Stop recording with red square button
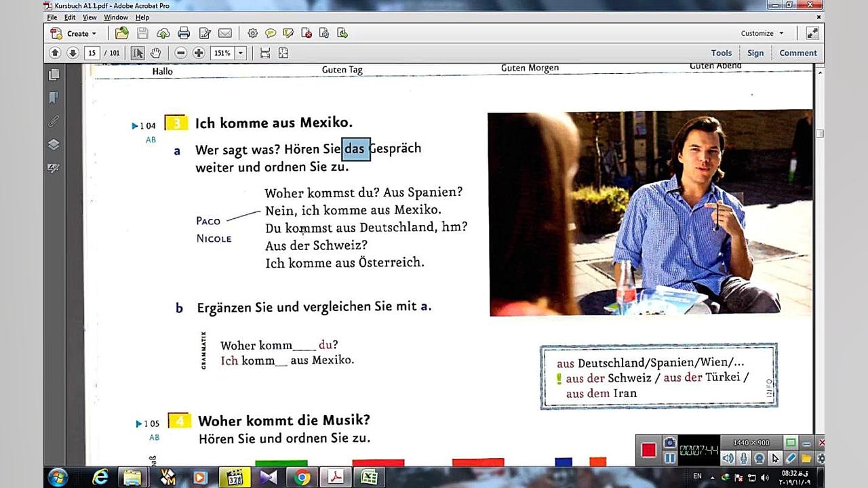This screenshot has width=868, height=488. coord(648,450)
